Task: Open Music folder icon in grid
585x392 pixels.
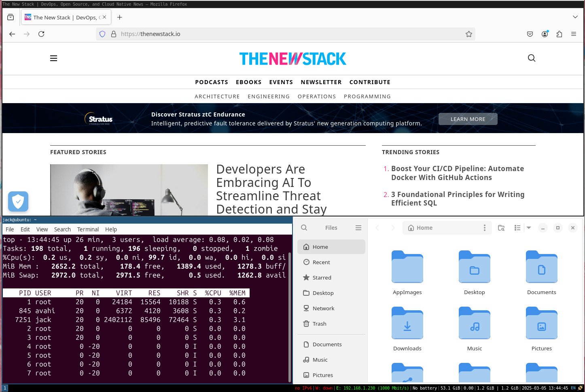Action: coord(475,323)
